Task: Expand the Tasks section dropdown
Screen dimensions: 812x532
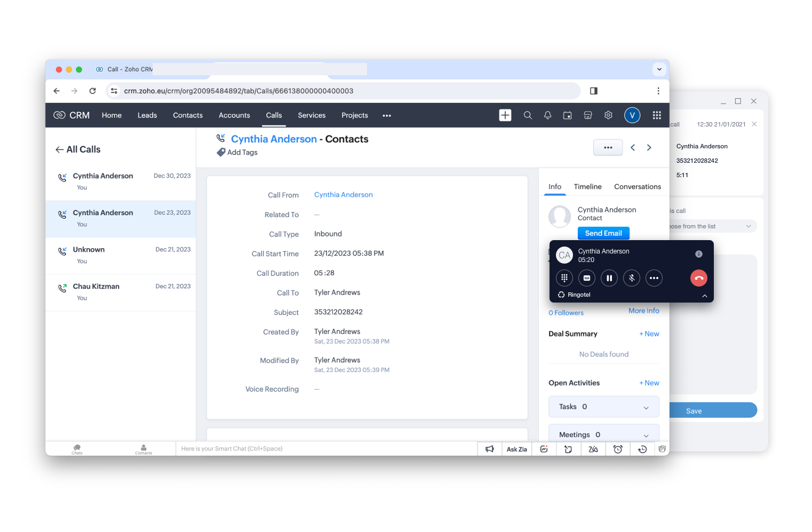Action: (x=646, y=408)
